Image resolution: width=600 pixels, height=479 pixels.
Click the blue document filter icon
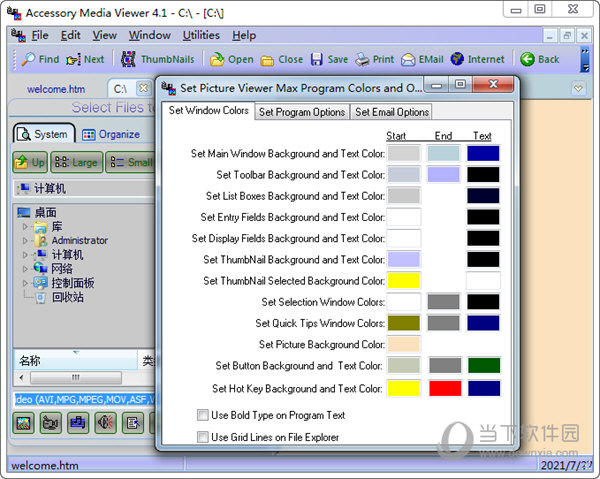pyautogui.click(x=78, y=423)
